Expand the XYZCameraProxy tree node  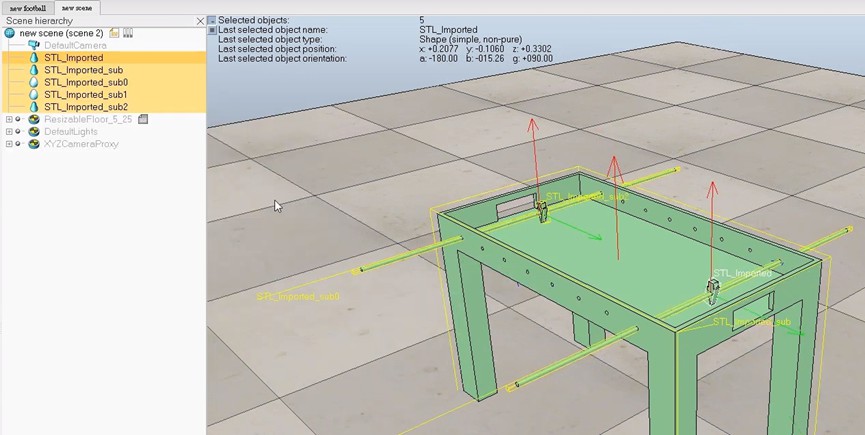pyautogui.click(x=9, y=144)
